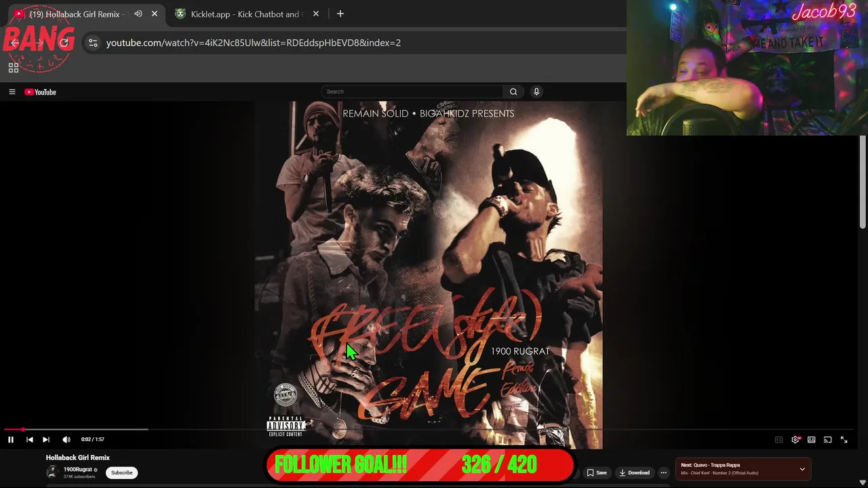Click the 0:02 / 1:57 time display
The height and width of the screenshot is (488, 868).
pyautogui.click(x=93, y=439)
